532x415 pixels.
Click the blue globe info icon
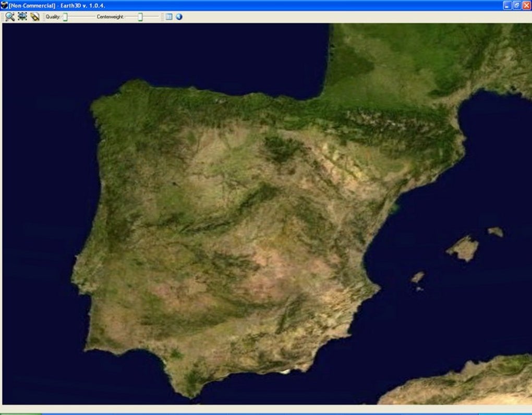(x=179, y=17)
